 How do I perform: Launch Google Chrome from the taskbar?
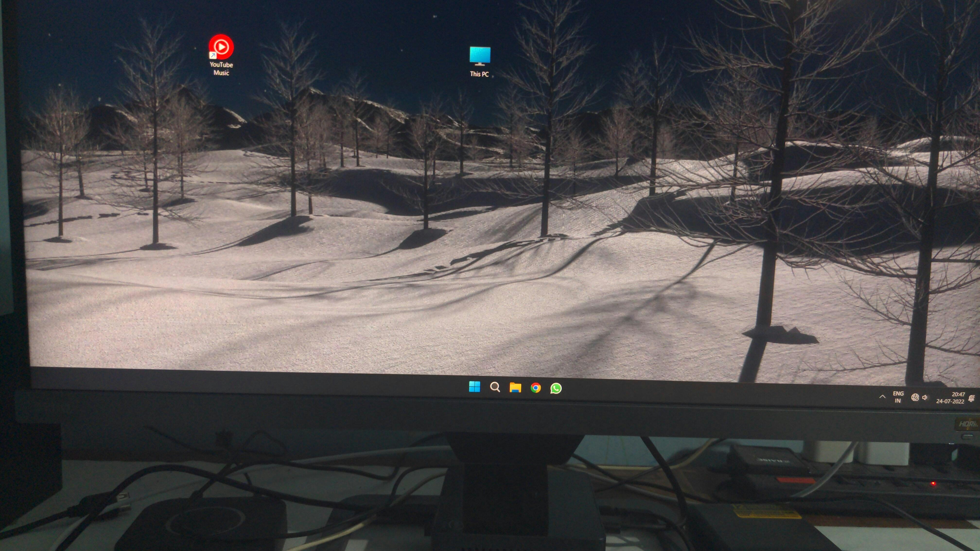coord(536,388)
